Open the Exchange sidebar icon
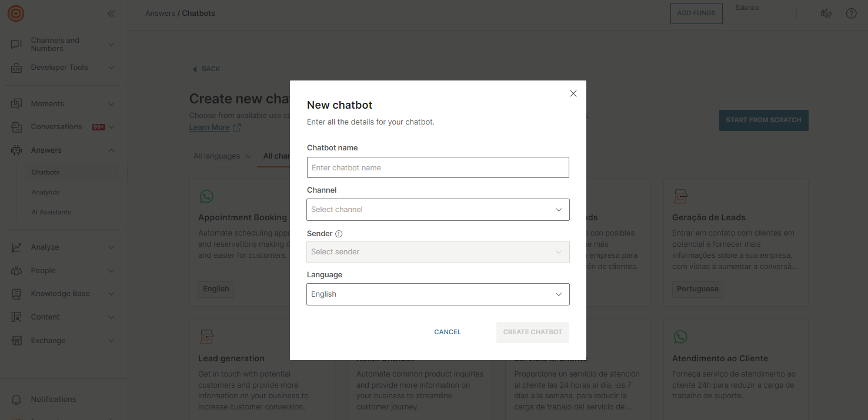 [17, 340]
